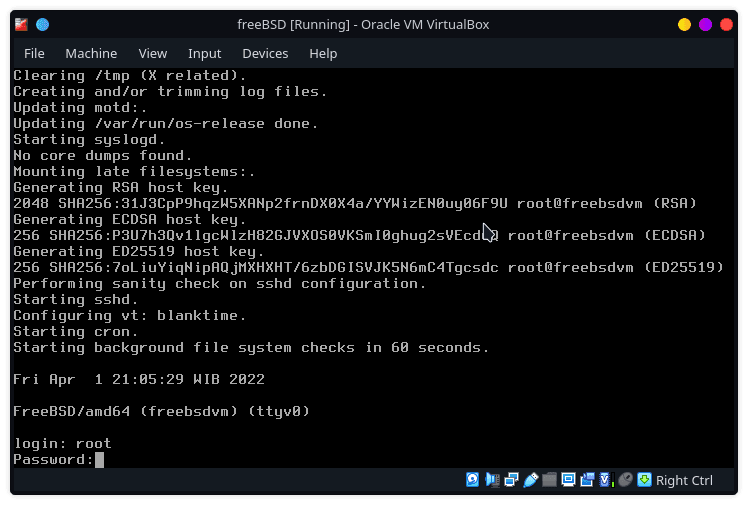Open the Devices menu
Viewport: 748px width, 505px height.
click(x=265, y=53)
